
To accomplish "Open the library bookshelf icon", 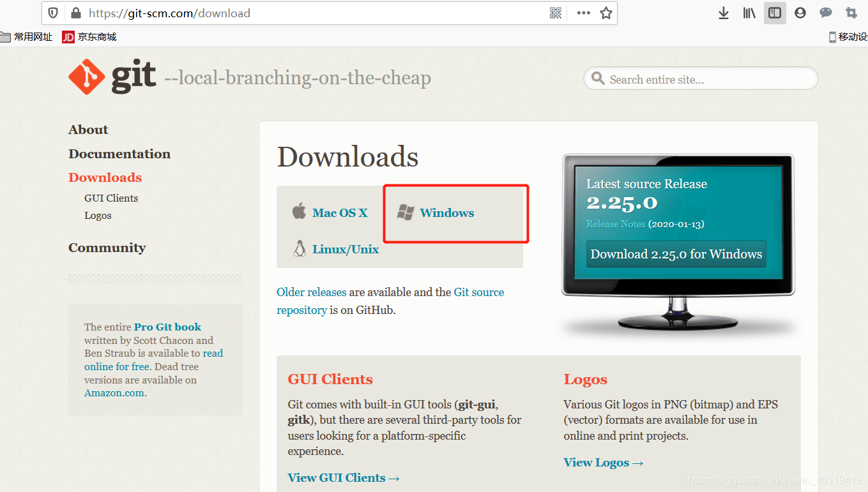I will (x=749, y=13).
